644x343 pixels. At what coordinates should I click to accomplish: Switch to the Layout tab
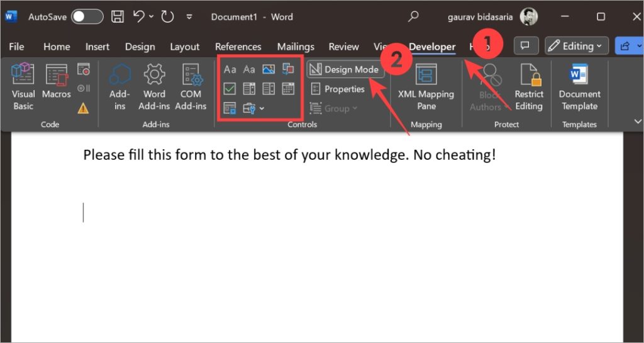point(185,47)
